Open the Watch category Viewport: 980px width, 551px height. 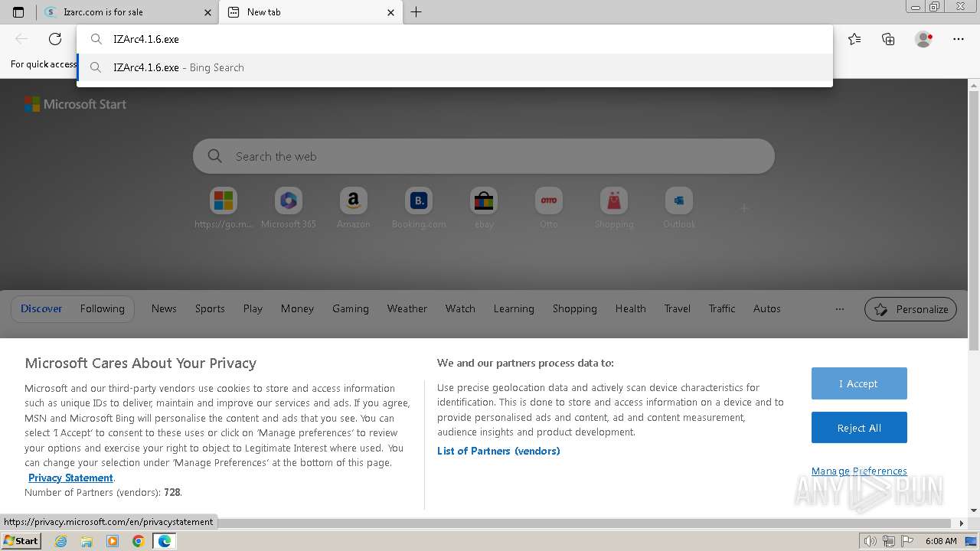tap(460, 308)
